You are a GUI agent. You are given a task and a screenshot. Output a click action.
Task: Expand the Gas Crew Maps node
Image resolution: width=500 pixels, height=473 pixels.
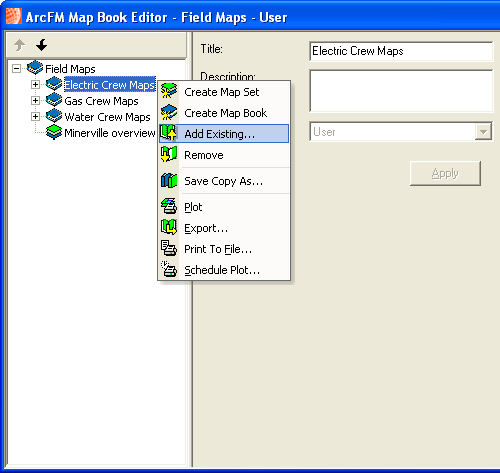[x=35, y=101]
